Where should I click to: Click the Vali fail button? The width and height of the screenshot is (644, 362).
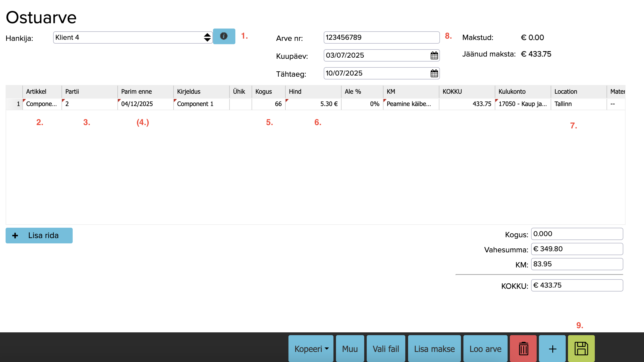coord(386,349)
